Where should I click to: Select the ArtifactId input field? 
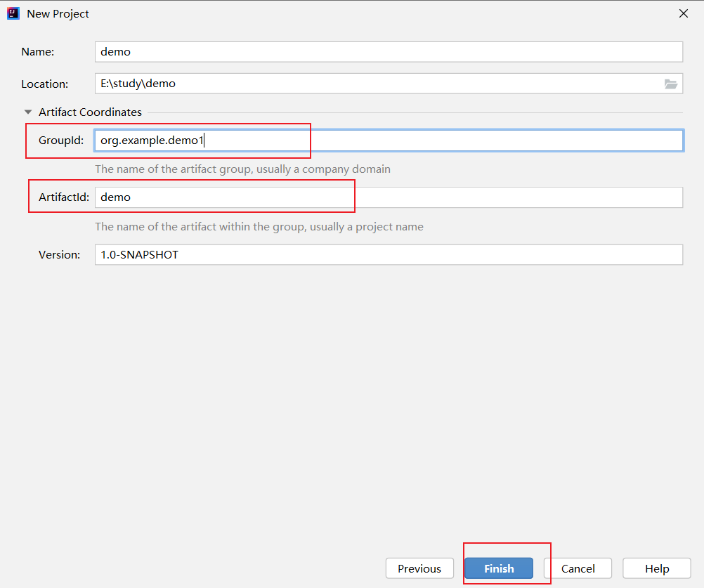point(388,197)
